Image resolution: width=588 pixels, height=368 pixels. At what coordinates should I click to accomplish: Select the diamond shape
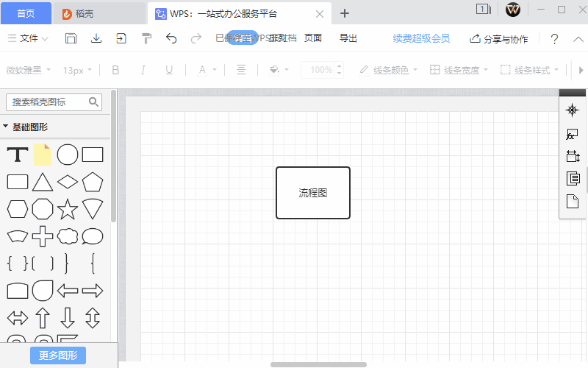pyautogui.click(x=68, y=182)
